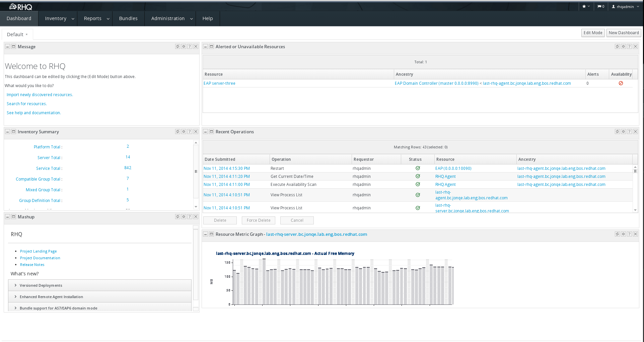Screen dimensions: 644x342
Task: Click the Recent Operations table vertical scrollbar
Action: [635, 188]
